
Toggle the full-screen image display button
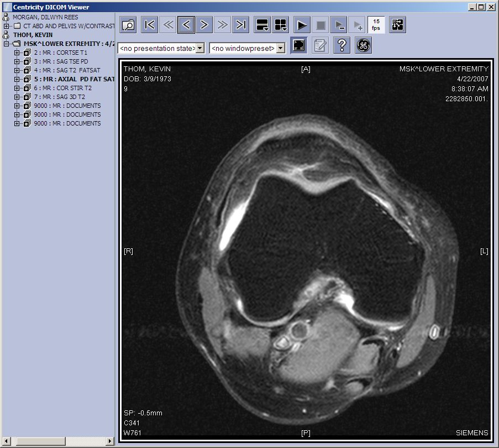point(299,46)
